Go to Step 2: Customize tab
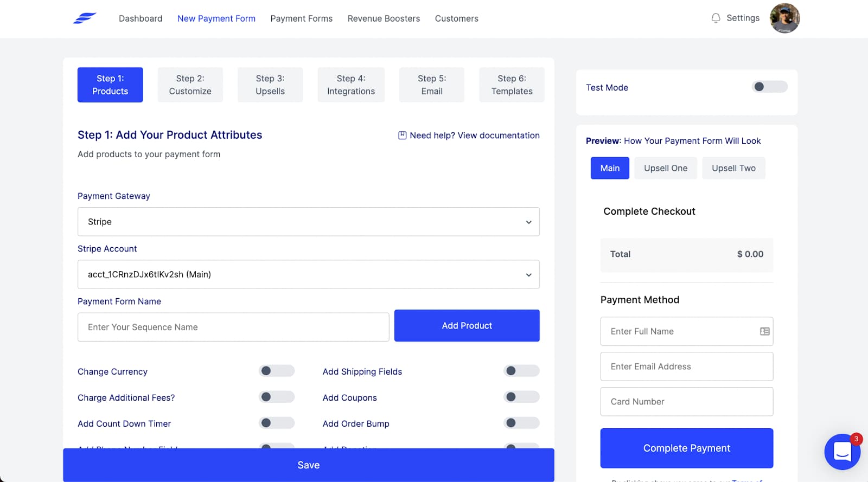Image resolution: width=868 pixels, height=482 pixels. point(190,85)
